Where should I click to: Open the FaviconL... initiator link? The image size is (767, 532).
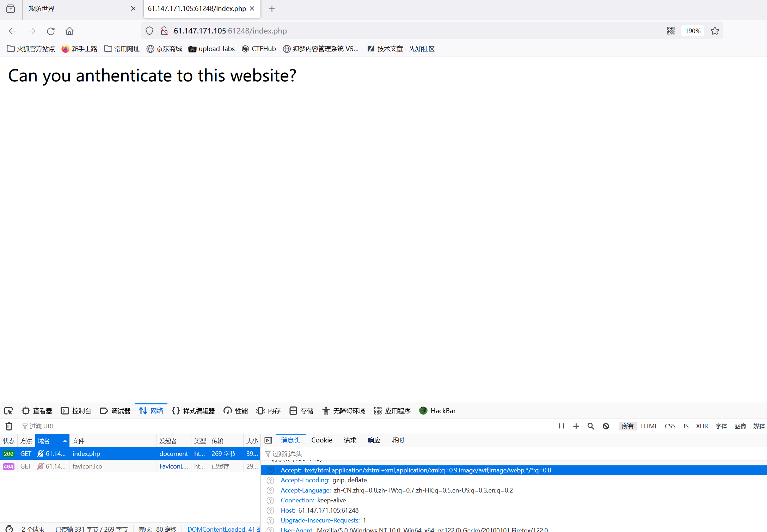coord(174,466)
